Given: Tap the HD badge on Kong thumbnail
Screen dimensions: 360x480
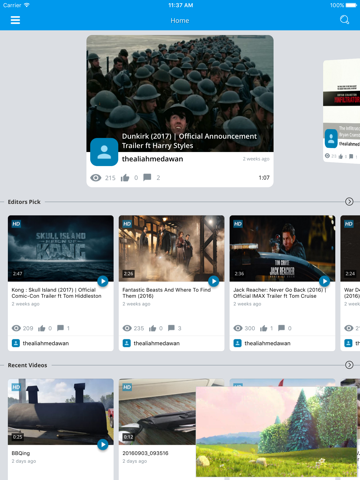Looking at the screenshot, I should tap(16, 224).
